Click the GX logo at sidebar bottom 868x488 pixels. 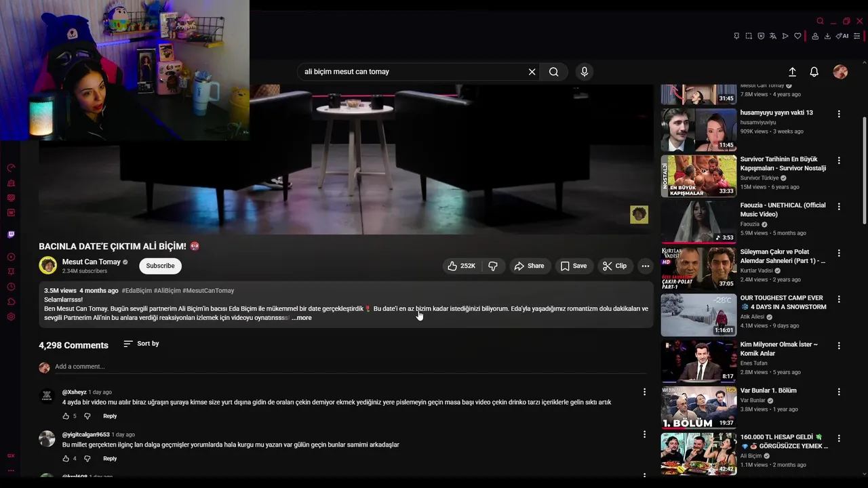pyautogui.click(x=11, y=455)
